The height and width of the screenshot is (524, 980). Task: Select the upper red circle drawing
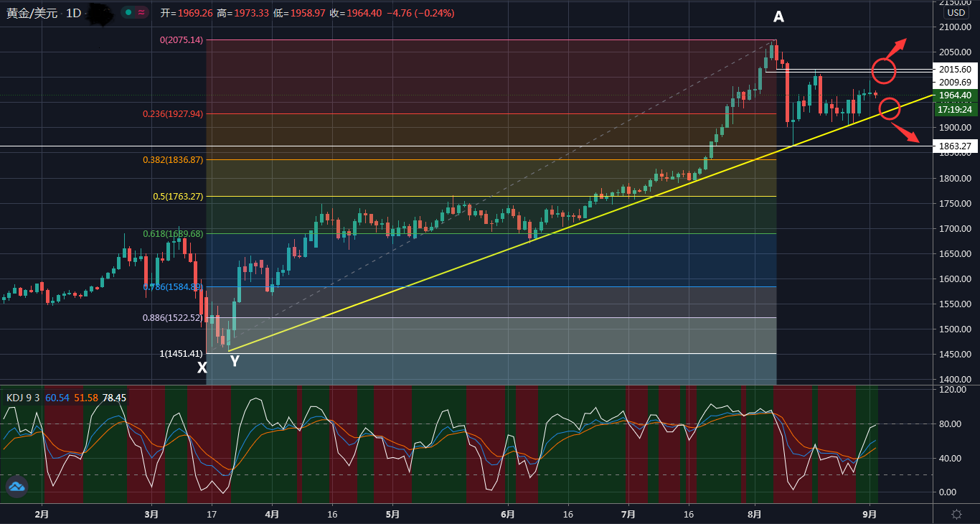(884, 70)
